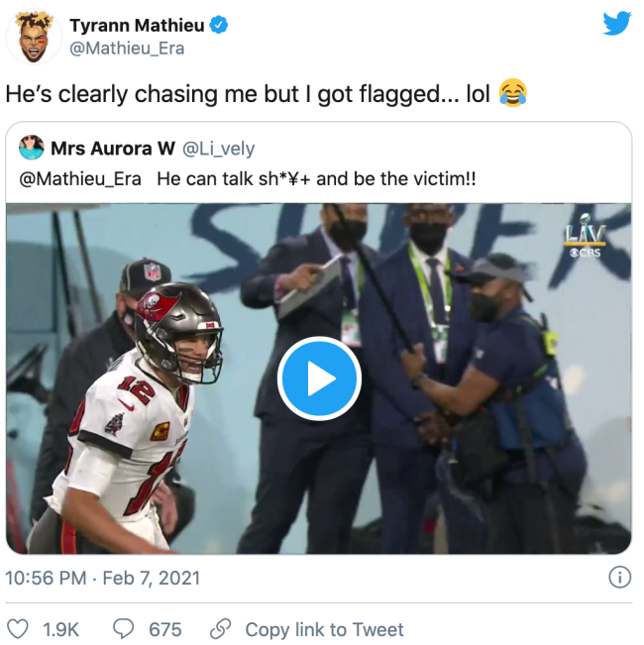Play the embedded video
This screenshot has height=645, width=644.
(319, 378)
